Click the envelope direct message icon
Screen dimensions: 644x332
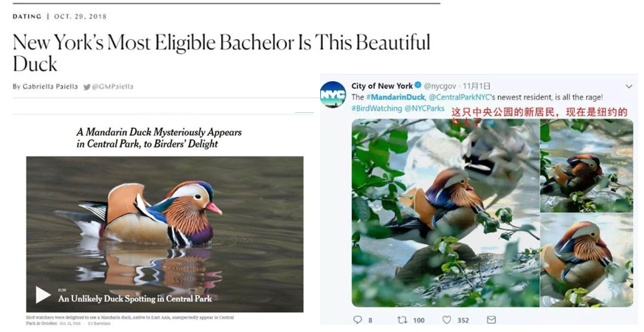[x=491, y=319]
